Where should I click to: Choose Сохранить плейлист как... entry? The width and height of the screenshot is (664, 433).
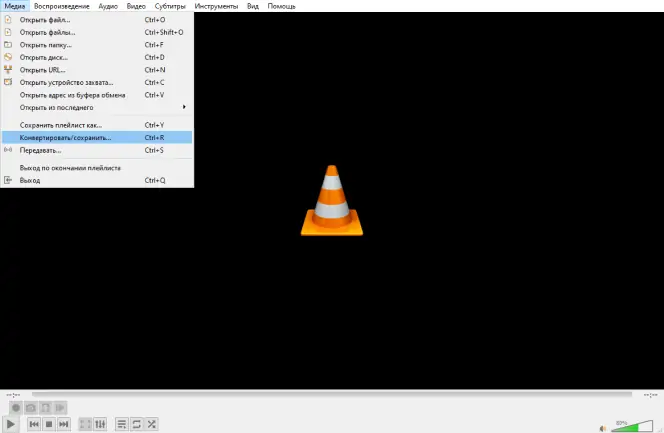click(x=97, y=125)
